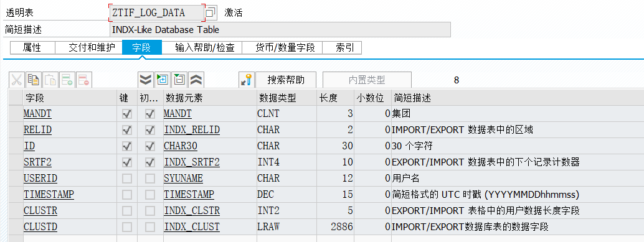Click the select-all corner cell of table
The image size is (644, 242).
pyautogui.click(x=16, y=98)
